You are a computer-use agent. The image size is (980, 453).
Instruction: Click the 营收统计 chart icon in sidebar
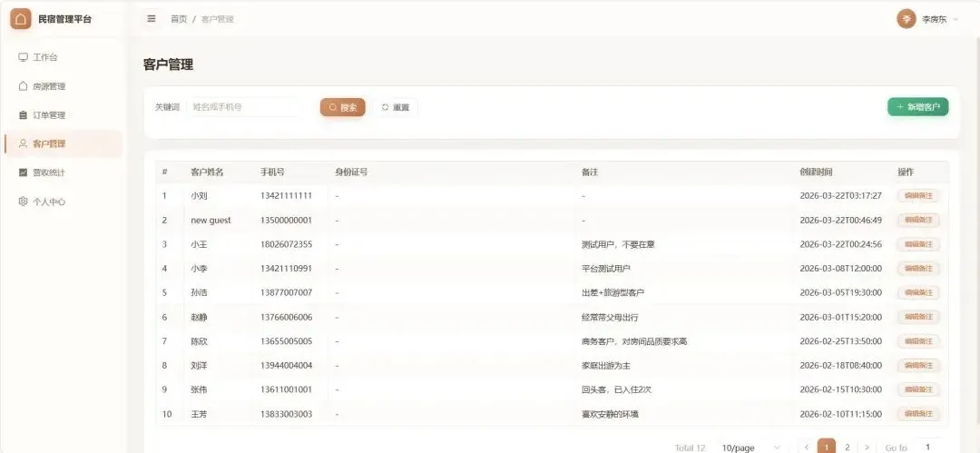coord(23,172)
